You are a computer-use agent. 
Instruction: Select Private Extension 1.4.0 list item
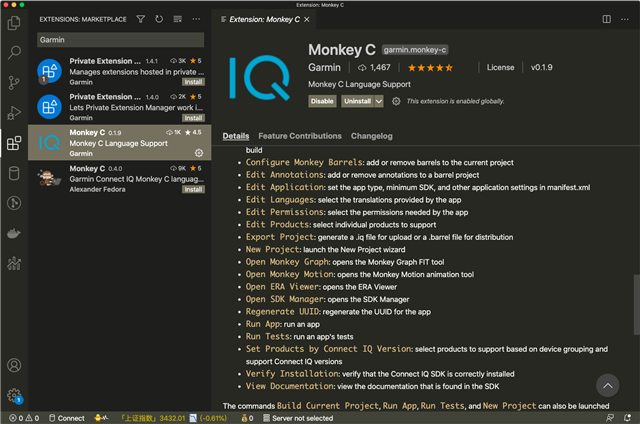(x=120, y=107)
